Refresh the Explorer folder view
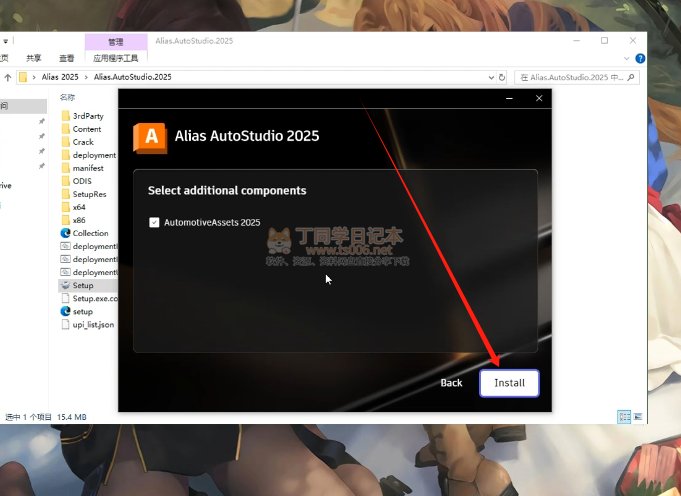 [x=502, y=77]
